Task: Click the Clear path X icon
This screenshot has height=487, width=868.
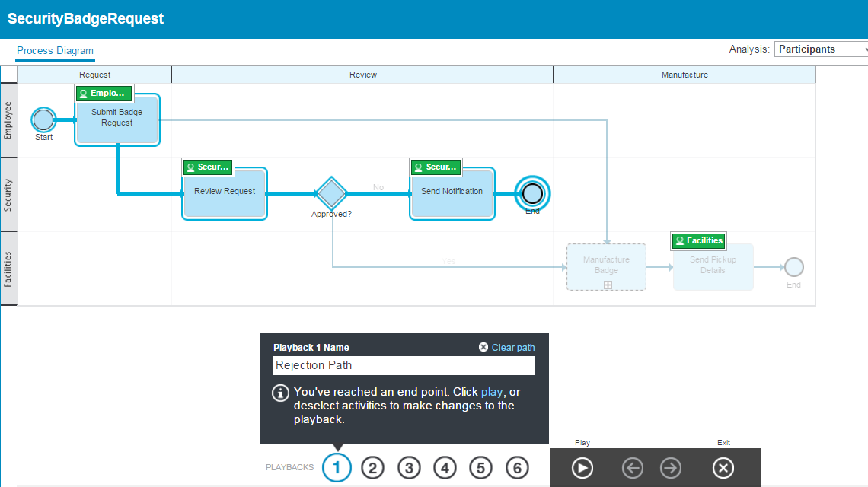Action: (483, 347)
